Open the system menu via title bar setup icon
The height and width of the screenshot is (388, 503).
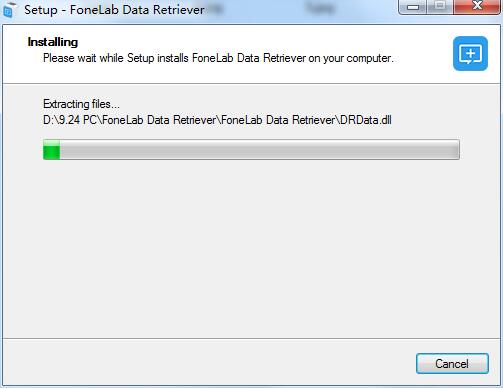[x=9, y=10]
